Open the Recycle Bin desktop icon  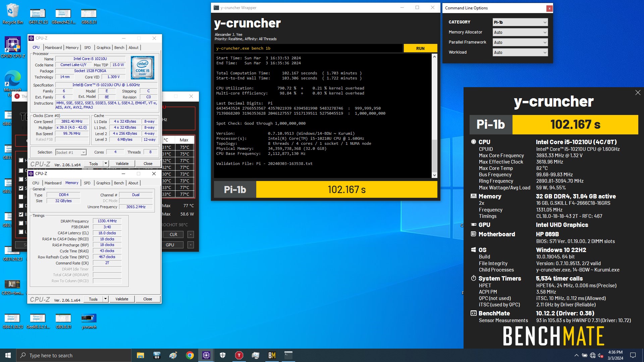[13, 13]
